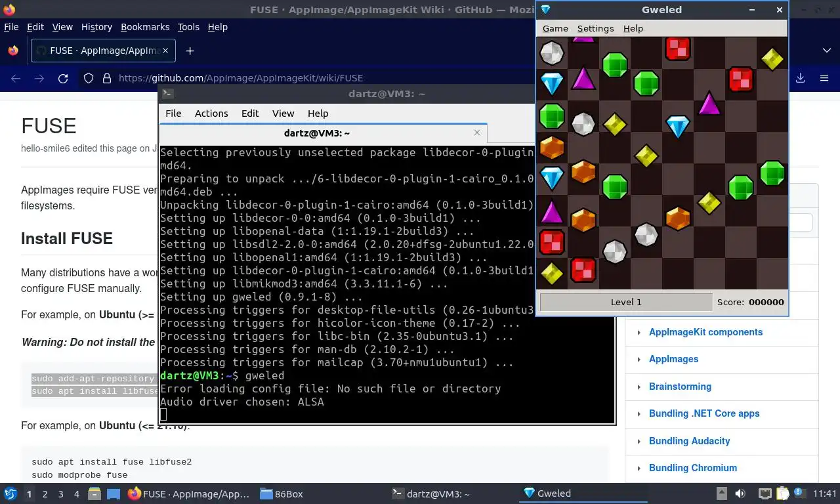The image size is (840, 504).
Task: Launch file manager from the taskbar
Action: (x=94, y=493)
